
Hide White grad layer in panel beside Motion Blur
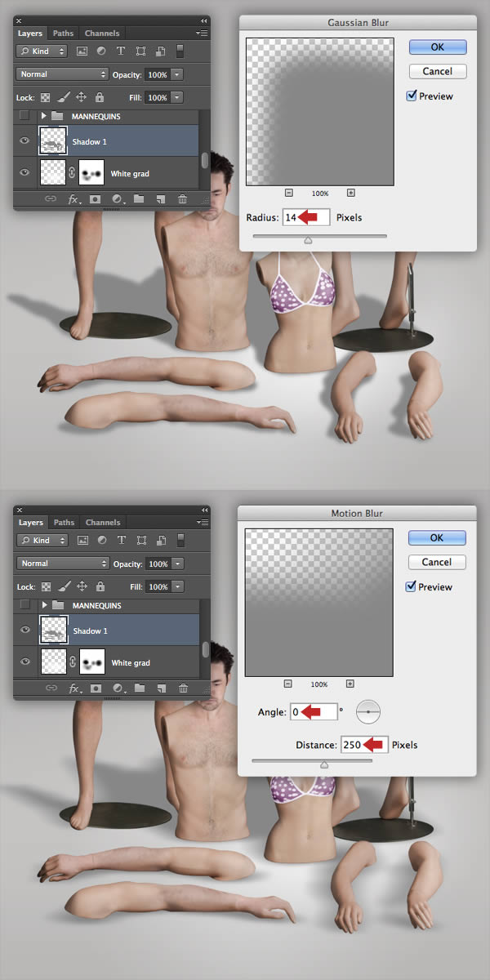click(x=24, y=662)
